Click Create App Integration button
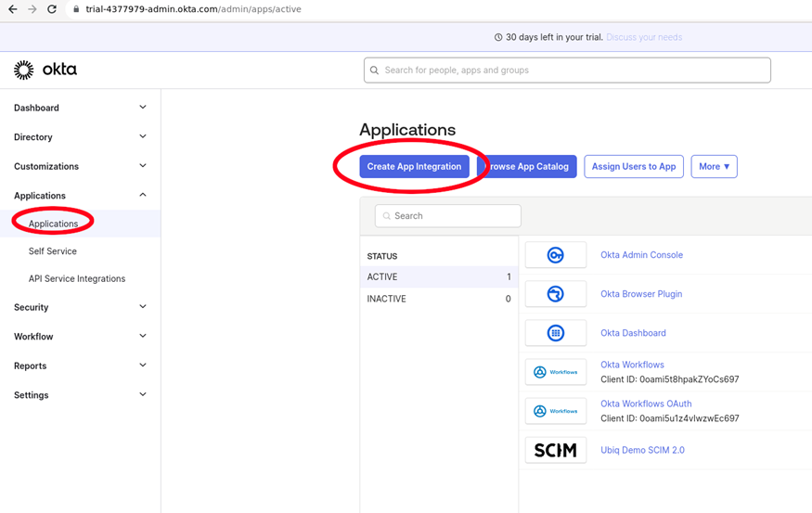This screenshot has width=812, height=513. (x=414, y=167)
